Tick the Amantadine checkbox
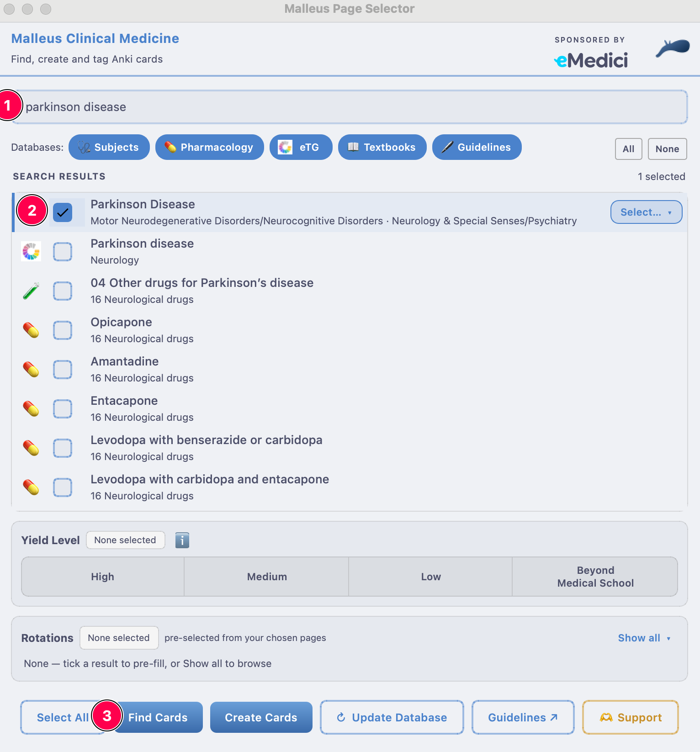The height and width of the screenshot is (752, 700). coord(63,370)
